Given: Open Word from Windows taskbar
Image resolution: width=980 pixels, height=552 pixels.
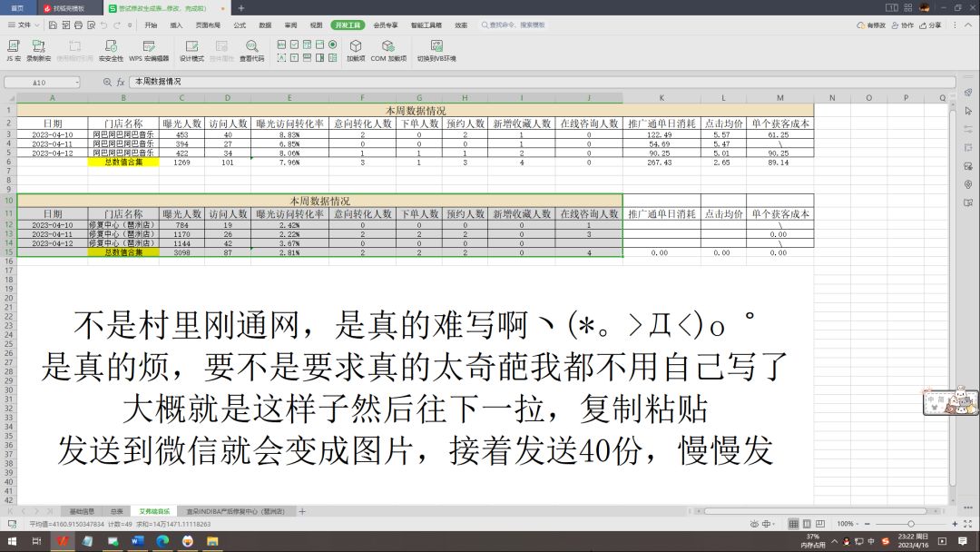Looking at the screenshot, I should pyautogui.click(x=138, y=541).
